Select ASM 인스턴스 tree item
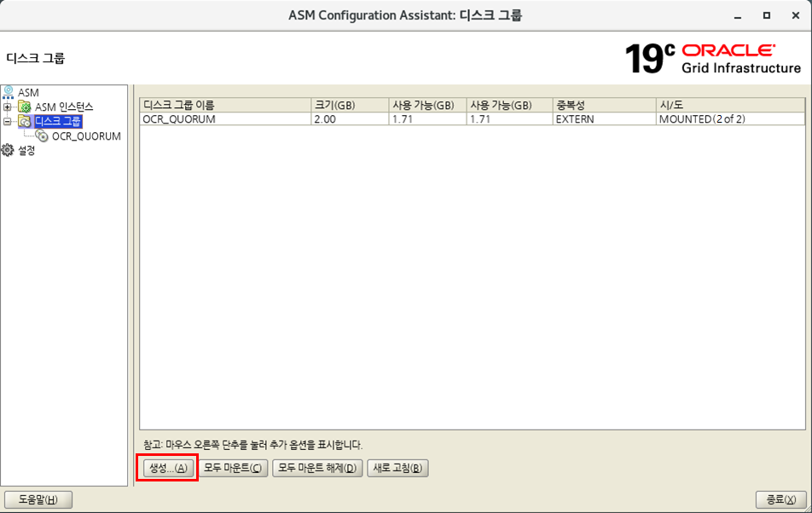This screenshot has width=812, height=513. click(x=64, y=107)
